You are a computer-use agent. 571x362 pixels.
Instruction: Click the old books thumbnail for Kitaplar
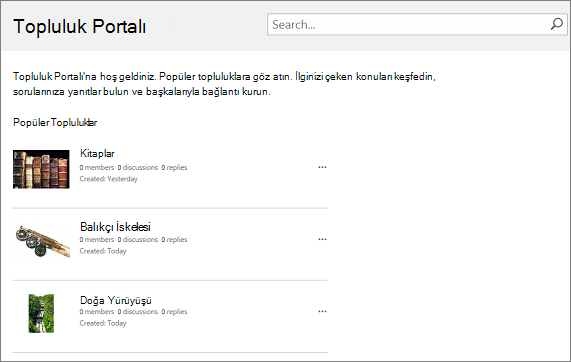pos(41,169)
